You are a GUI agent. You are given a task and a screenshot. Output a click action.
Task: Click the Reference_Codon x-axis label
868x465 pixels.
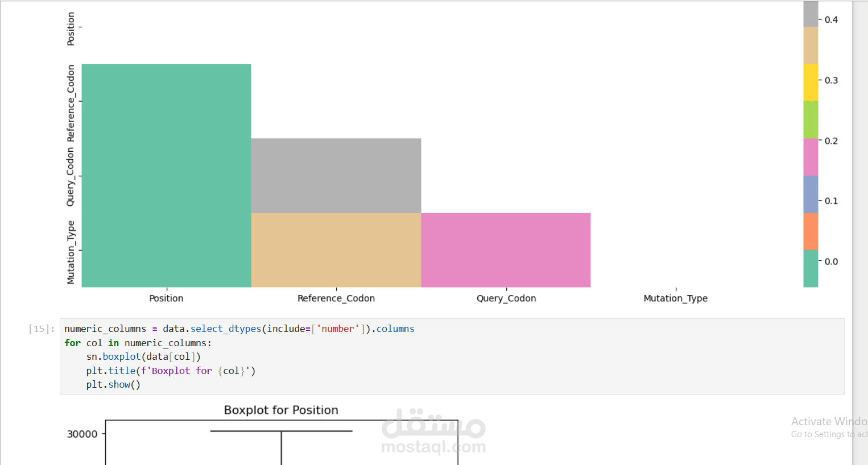click(x=336, y=298)
